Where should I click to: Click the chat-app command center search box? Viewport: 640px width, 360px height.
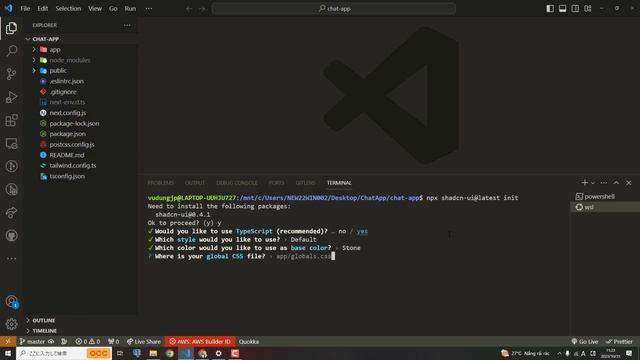(x=333, y=9)
